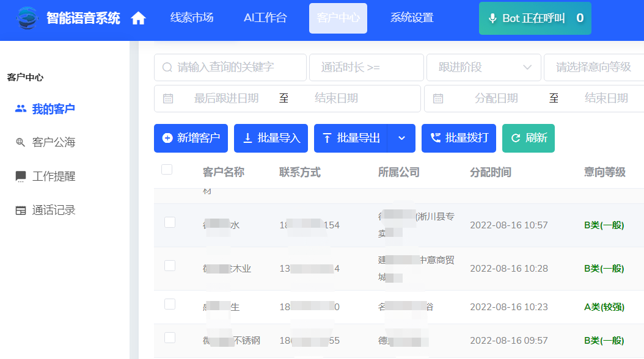Screen dimensions: 644x359
Task: Click inside the 通话时长 input field
Action: [x=367, y=67]
